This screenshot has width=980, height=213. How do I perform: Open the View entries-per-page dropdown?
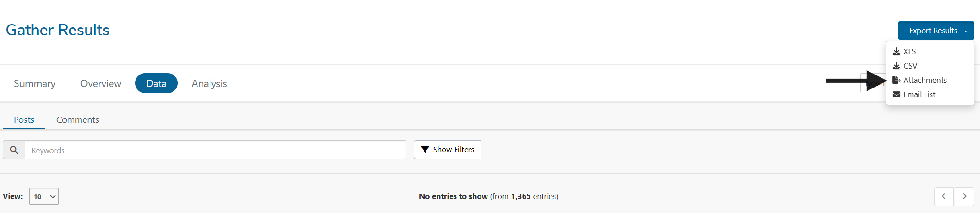point(44,196)
